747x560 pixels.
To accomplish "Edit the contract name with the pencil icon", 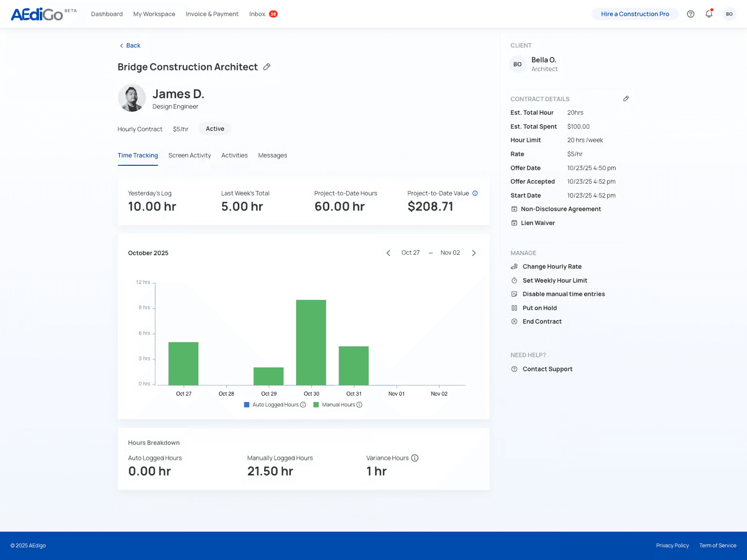I will pyautogui.click(x=267, y=67).
